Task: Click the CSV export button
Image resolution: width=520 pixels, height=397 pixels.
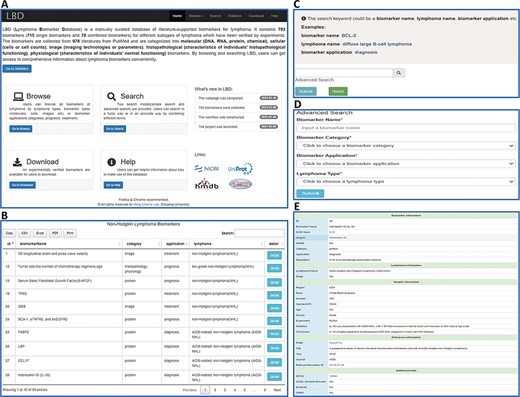Action: click(24, 233)
